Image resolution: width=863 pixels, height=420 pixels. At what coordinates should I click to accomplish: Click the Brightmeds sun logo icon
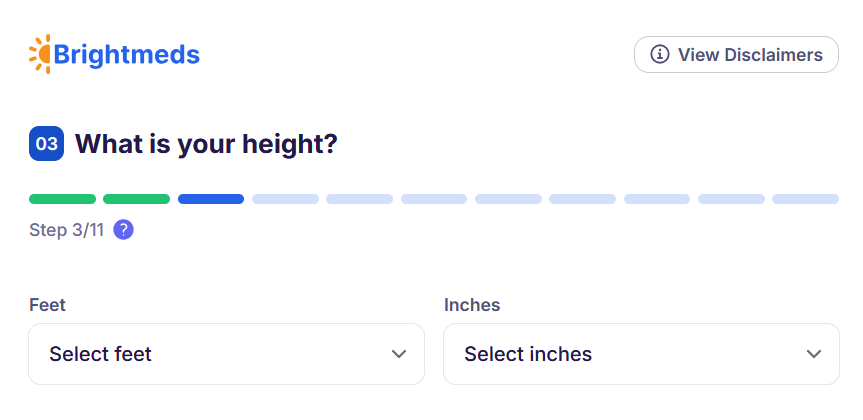click(x=40, y=54)
